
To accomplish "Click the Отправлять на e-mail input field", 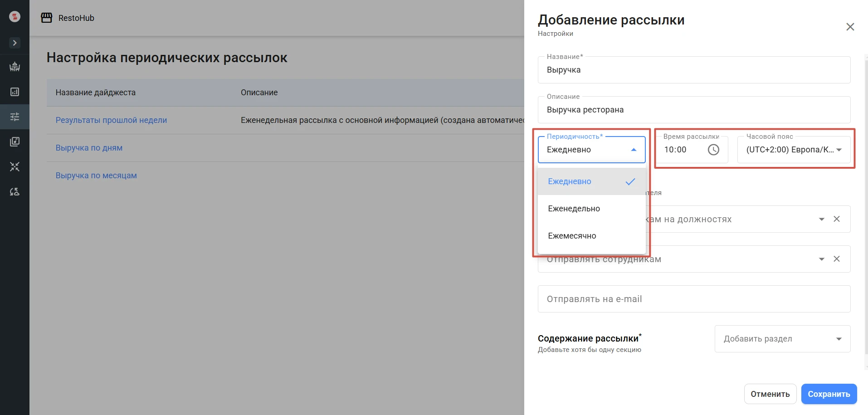I will (694, 299).
